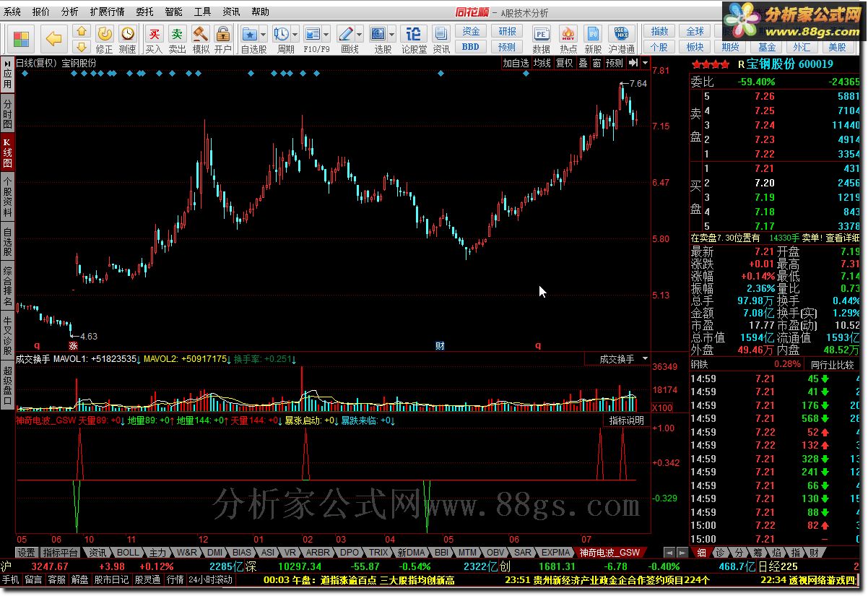
Task: Click the 周期 clock icon
Action: click(282, 33)
